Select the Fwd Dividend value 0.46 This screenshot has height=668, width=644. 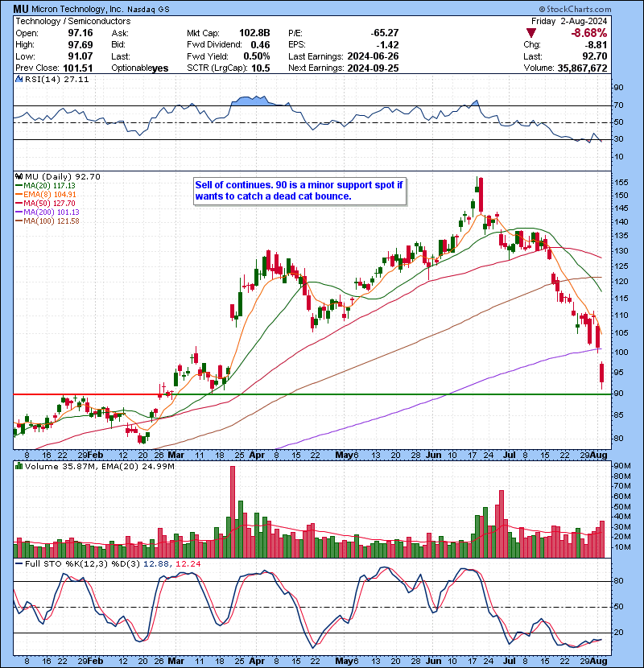pyautogui.click(x=260, y=45)
